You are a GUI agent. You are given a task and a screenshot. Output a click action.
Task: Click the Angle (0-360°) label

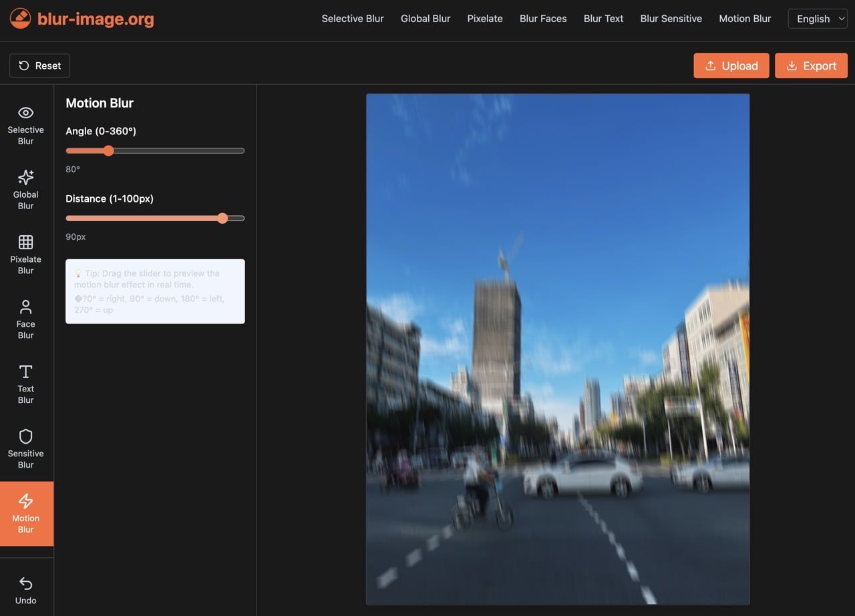click(101, 131)
